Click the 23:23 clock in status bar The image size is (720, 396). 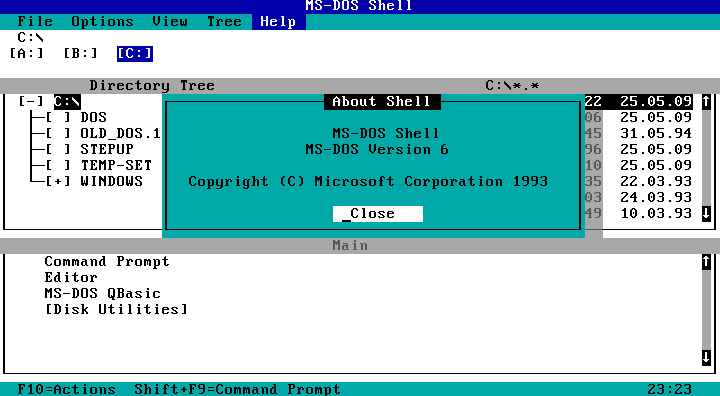click(669, 389)
